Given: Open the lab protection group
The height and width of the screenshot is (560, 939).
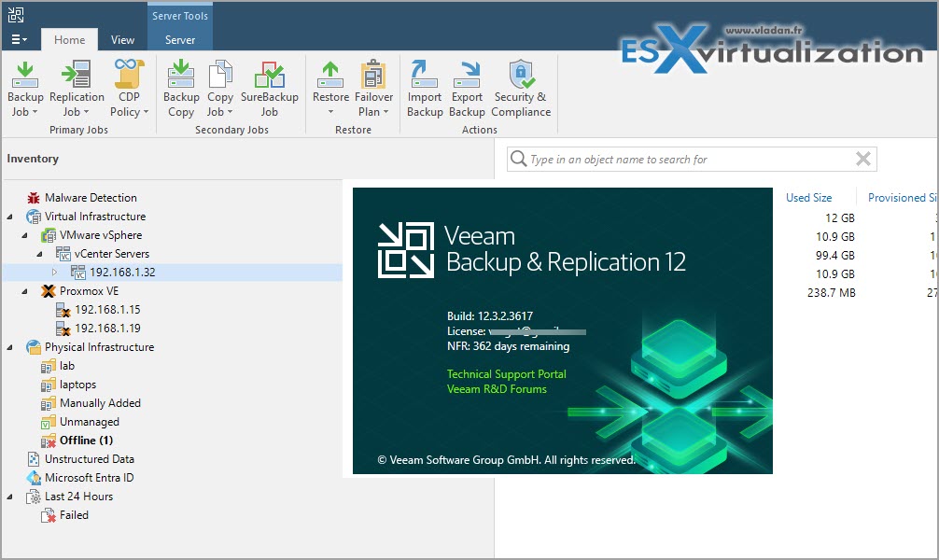Looking at the screenshot, I should click(67, 365).
